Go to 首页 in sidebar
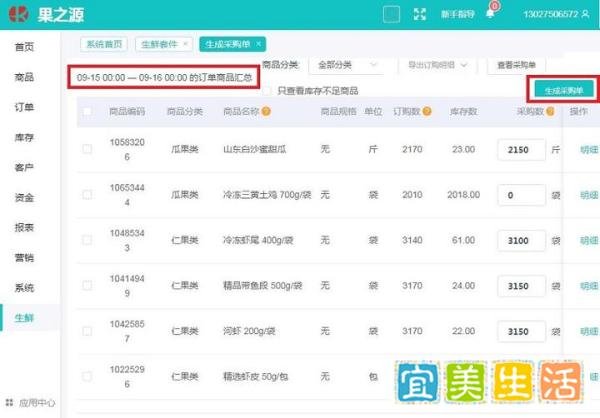 pos(24,47)
